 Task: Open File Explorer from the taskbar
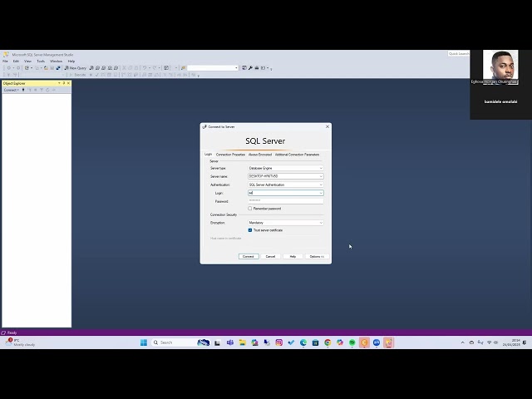(x=242, y=342)
